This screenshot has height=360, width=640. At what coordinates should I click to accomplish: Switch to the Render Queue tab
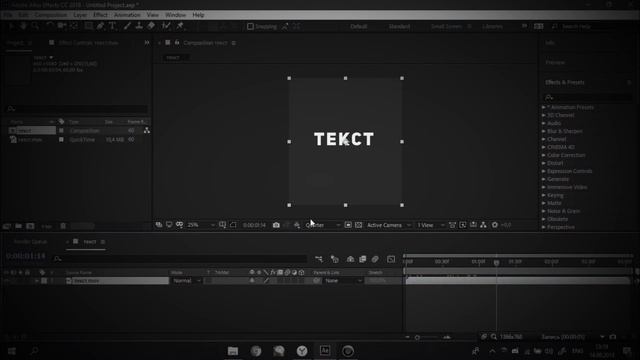pyautogui.click(x=31, y=242)
